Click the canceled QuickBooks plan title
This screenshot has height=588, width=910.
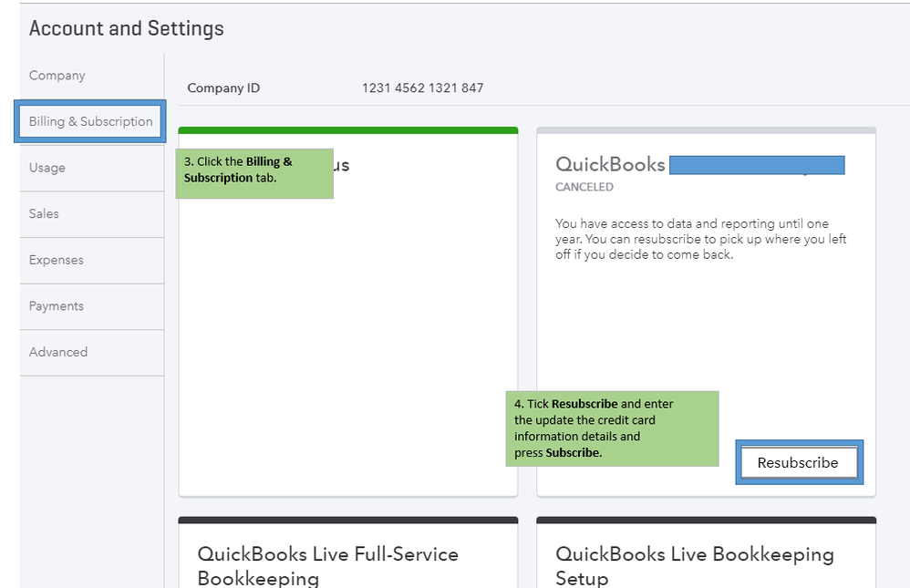click(610, 165)
